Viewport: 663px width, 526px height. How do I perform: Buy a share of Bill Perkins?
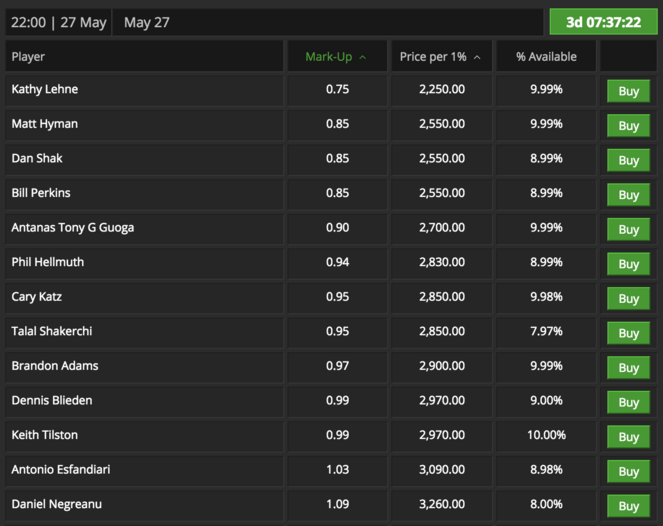[628, 195]
